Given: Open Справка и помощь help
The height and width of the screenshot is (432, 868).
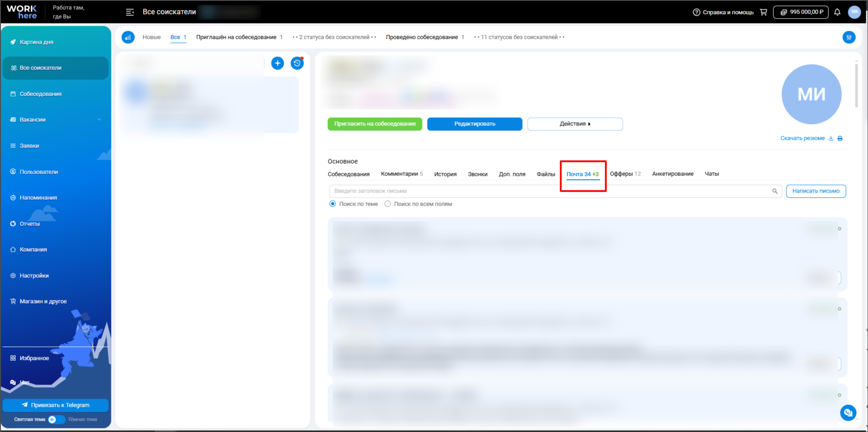Looking at the screenshot, I should 723,12.
